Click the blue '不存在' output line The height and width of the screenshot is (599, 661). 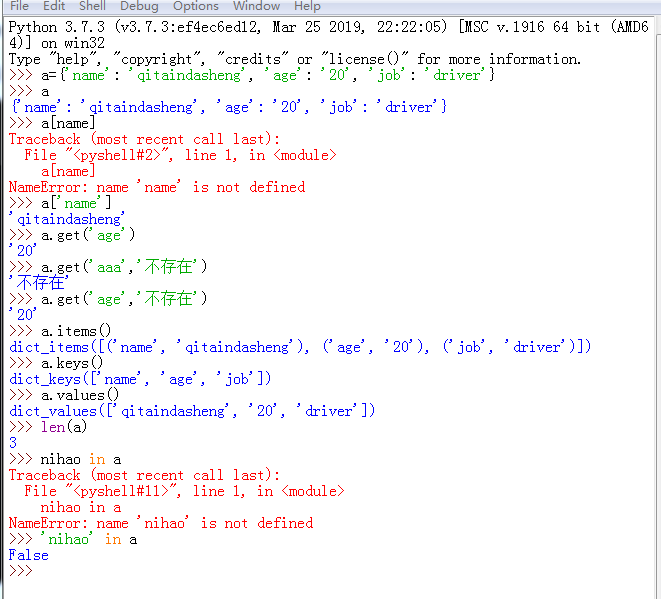coord(38,283)
